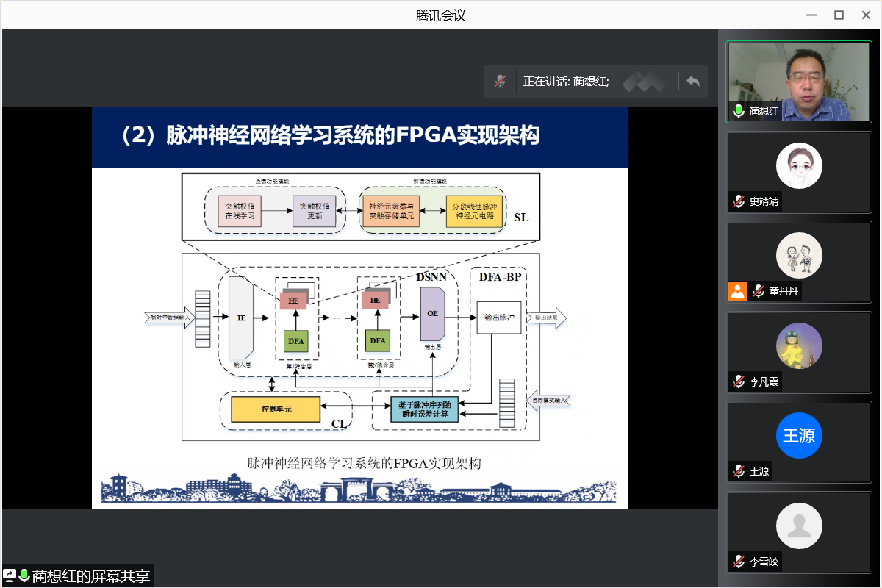Screen dimensions: 882x588
Task: Click the reply arrow in speaking bar
Action: pyautogui.click(x=692, y=81)
